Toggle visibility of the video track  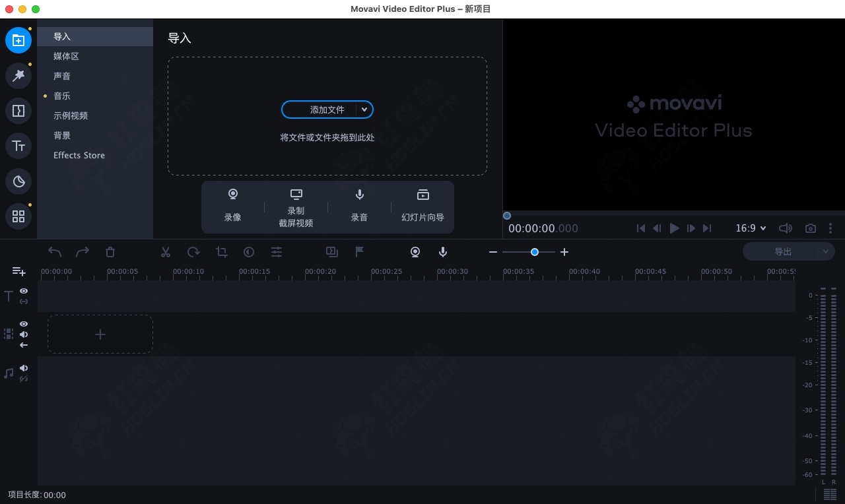[x=24, y=324]
